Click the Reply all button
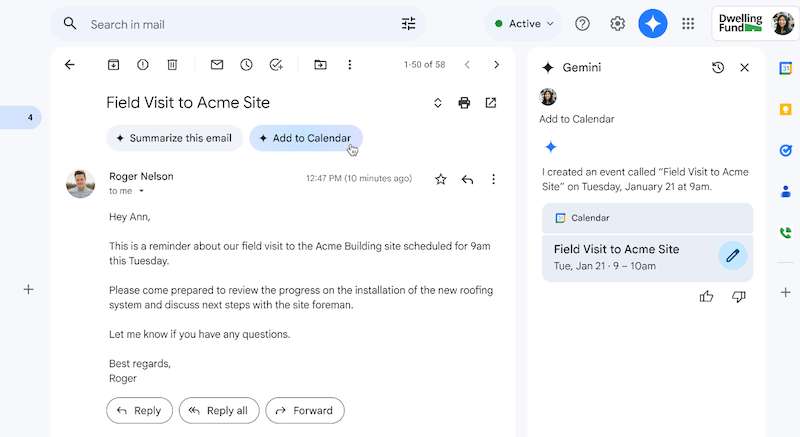Viewport: 800px width, 437px height. [x=219, y=410]
